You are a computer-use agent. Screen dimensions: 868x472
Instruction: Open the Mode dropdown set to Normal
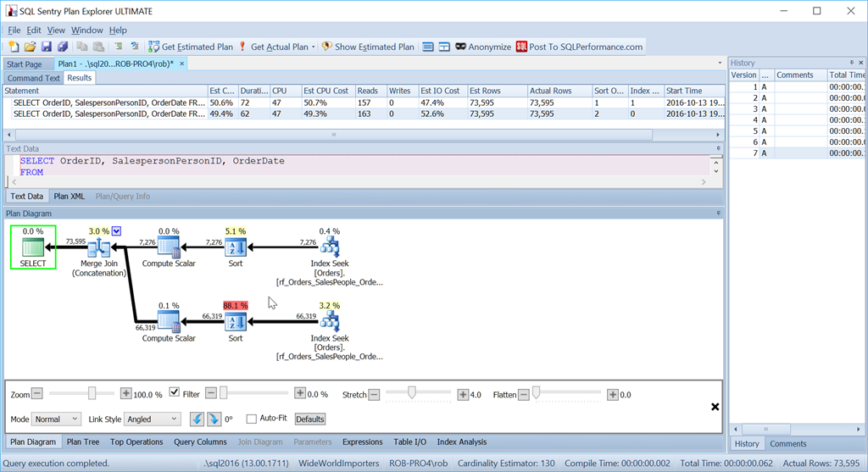pyautogui.click(x=56, y=419)
